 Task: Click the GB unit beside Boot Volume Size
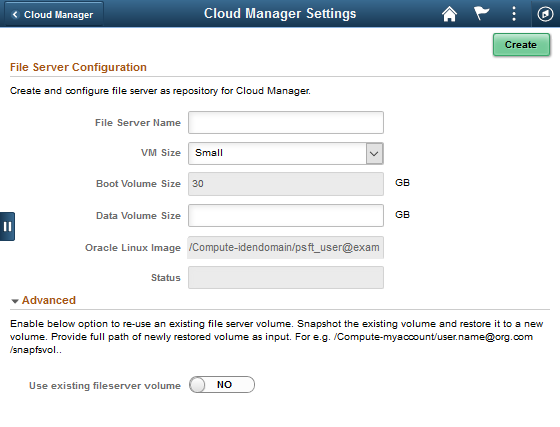tap(402, 183)
